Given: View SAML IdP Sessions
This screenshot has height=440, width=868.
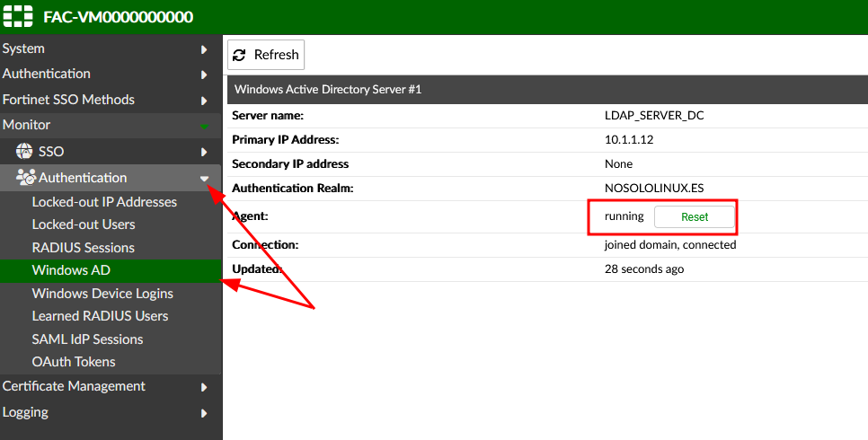Looking at the screenshot, I should click(x=87, y=339).
